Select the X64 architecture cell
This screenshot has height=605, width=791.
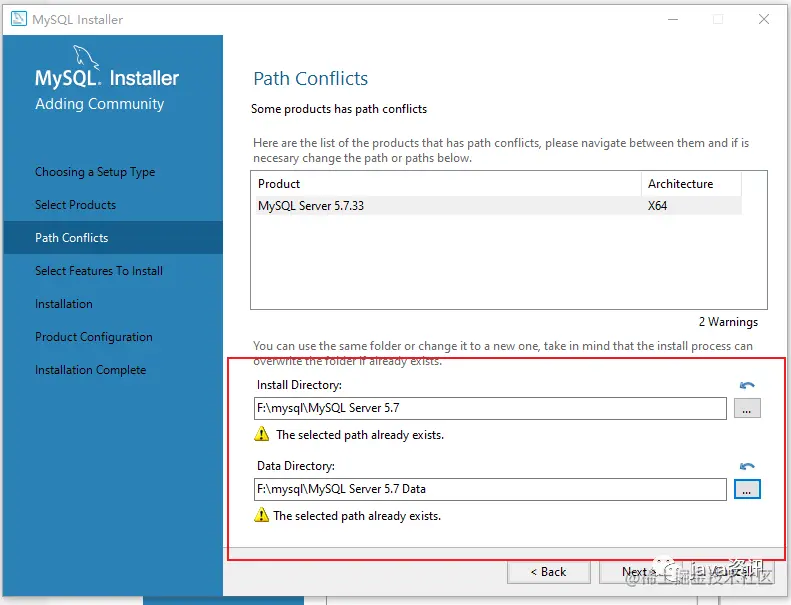pyautogui.click(x=657, y=206)
